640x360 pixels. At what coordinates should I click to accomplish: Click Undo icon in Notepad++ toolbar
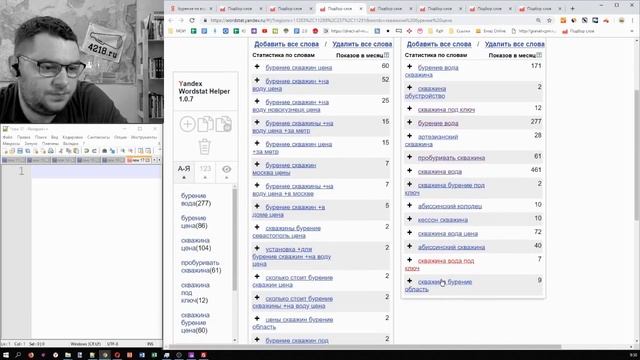[x=87, y=151]
